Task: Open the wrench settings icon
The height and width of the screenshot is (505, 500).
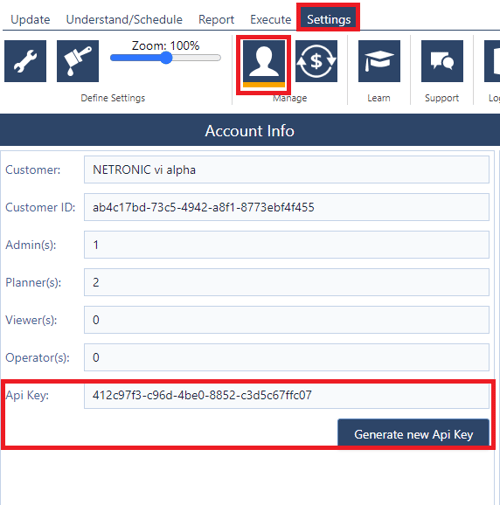Action: (x=25, y=61)
